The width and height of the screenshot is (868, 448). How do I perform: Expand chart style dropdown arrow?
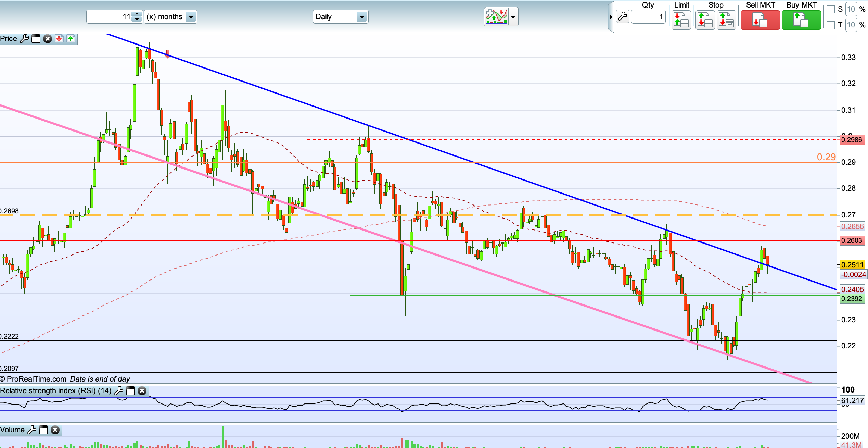[x=513, y=17]
